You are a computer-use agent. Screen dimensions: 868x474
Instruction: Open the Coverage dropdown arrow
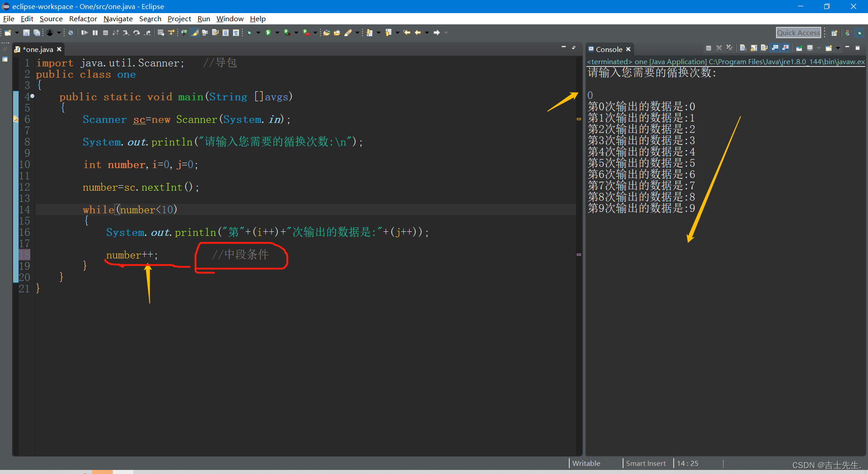pyautogui.click(x=296, y=33)
